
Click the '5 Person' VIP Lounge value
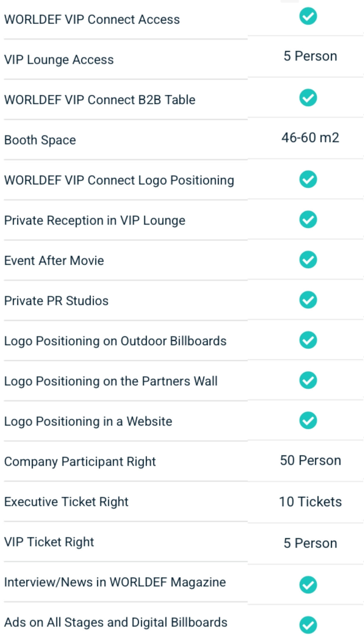[x=310, y=56]
